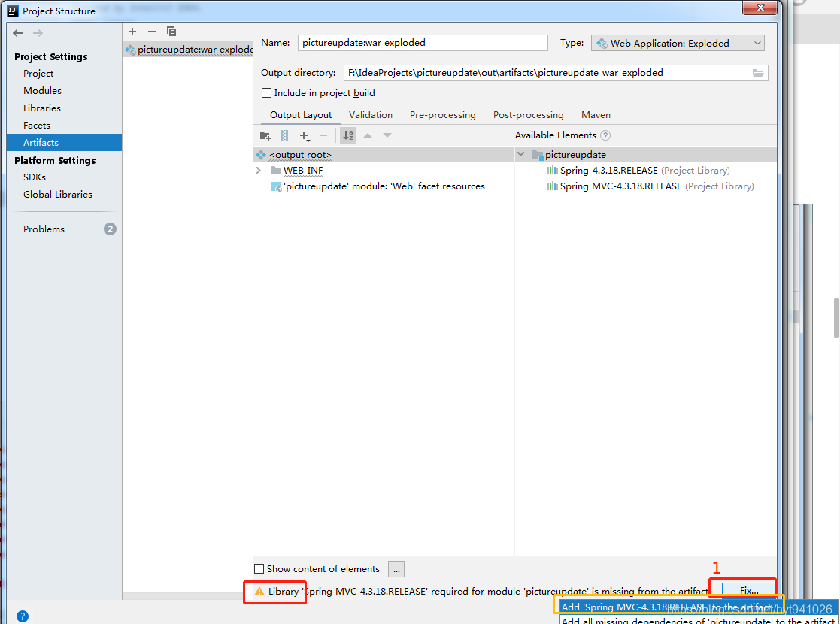Click into the artifact Name field
Image resolution: width=840 pixels, height=624 pixels.
tap(423, 43)
